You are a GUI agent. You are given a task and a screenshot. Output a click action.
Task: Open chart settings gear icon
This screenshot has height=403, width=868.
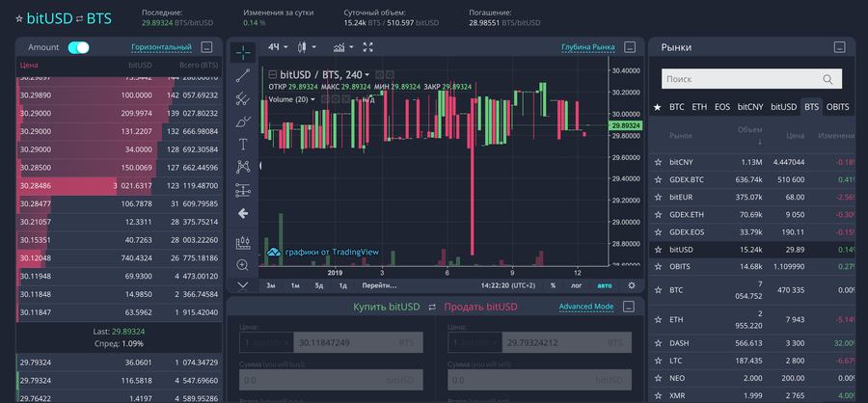632,285
